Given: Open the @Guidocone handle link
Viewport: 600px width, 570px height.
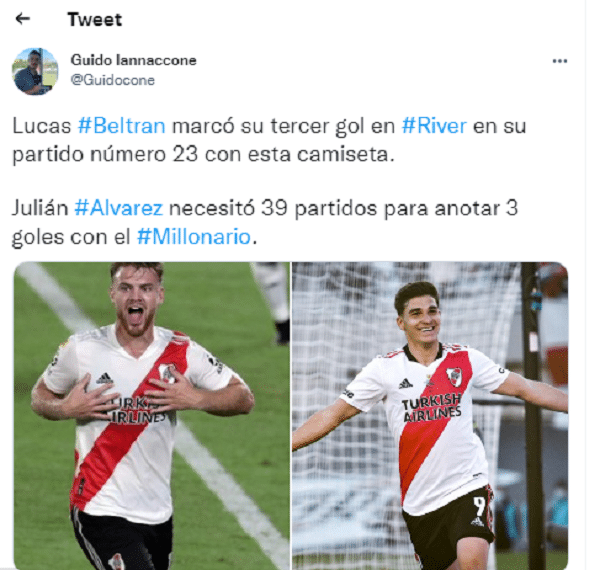Looking at the screenshot, I should pos(112,80).
